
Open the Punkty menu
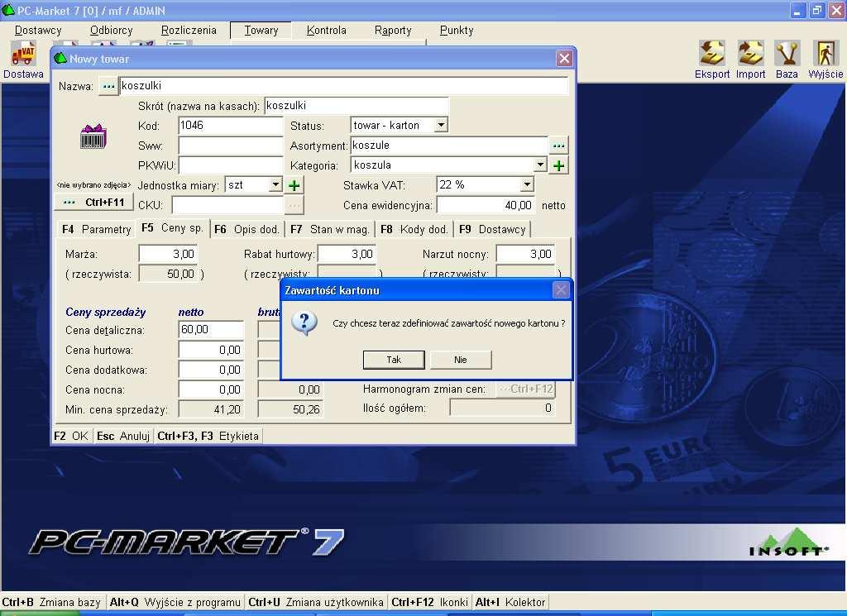coord(457,31)
